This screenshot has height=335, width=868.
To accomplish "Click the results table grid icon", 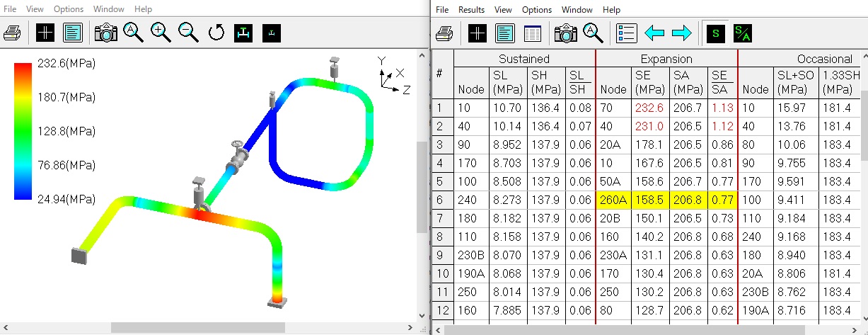I will point(532,33).
